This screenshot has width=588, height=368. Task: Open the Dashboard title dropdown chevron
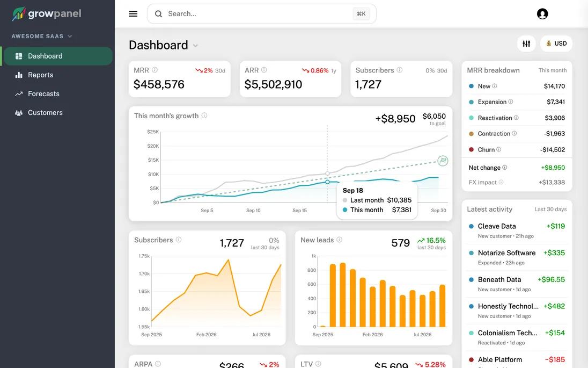coord(195,46)
